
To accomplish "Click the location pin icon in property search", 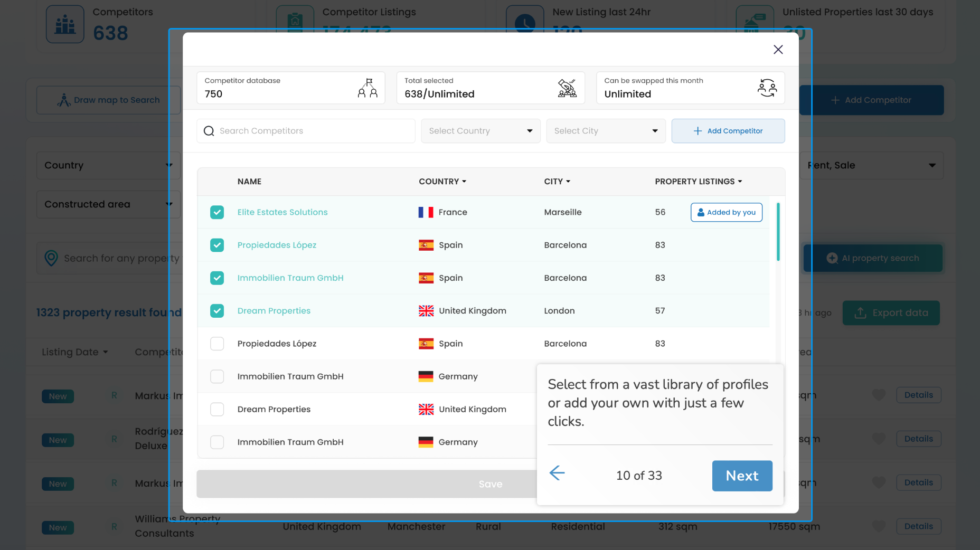I will 51,258.
